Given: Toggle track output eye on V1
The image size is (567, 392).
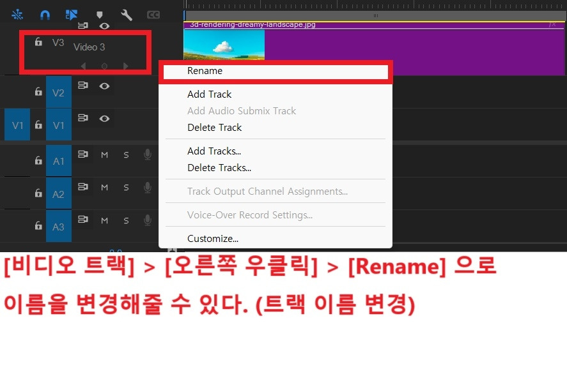Looking at the screenshot, I should coord(104,118).
